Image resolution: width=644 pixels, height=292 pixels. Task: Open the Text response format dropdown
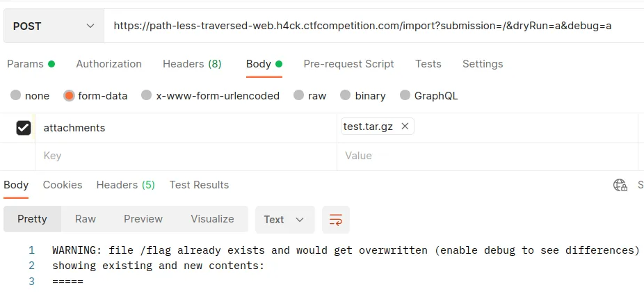click(x=284, y=219)
